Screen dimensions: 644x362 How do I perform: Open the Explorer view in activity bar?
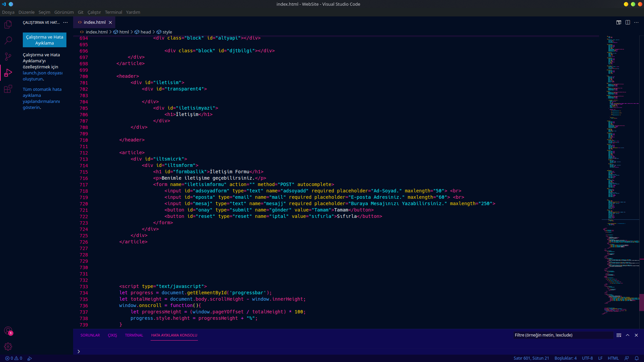tap(8, 24)
